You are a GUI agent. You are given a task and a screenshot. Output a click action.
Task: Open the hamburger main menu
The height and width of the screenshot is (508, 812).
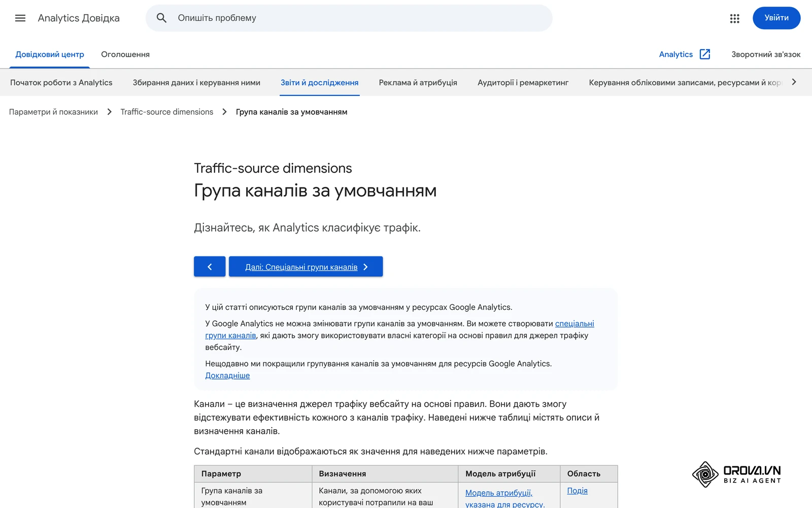coord(20,18)
